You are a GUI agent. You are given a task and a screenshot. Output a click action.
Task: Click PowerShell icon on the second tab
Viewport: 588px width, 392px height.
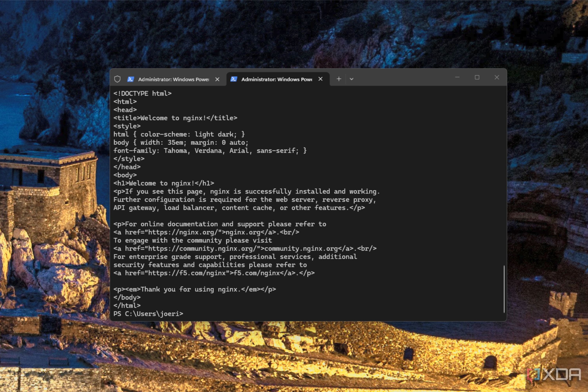point(234,79)
